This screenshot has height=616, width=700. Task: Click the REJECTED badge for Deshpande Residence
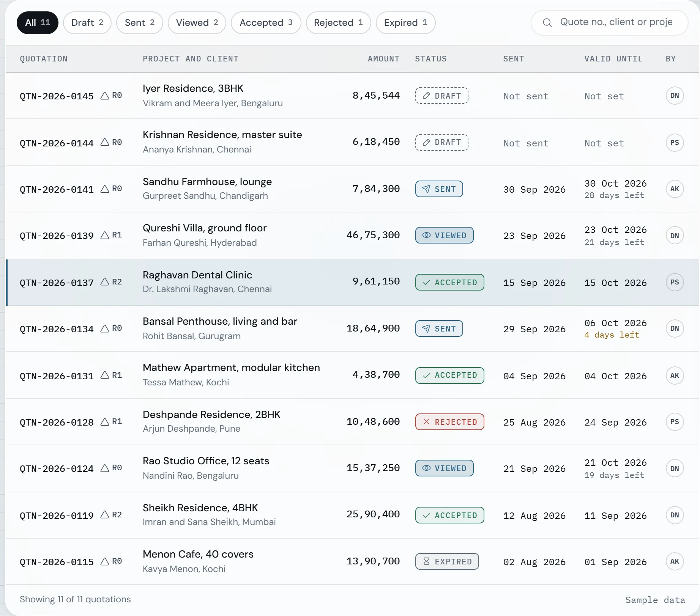[x=450, y=422]
